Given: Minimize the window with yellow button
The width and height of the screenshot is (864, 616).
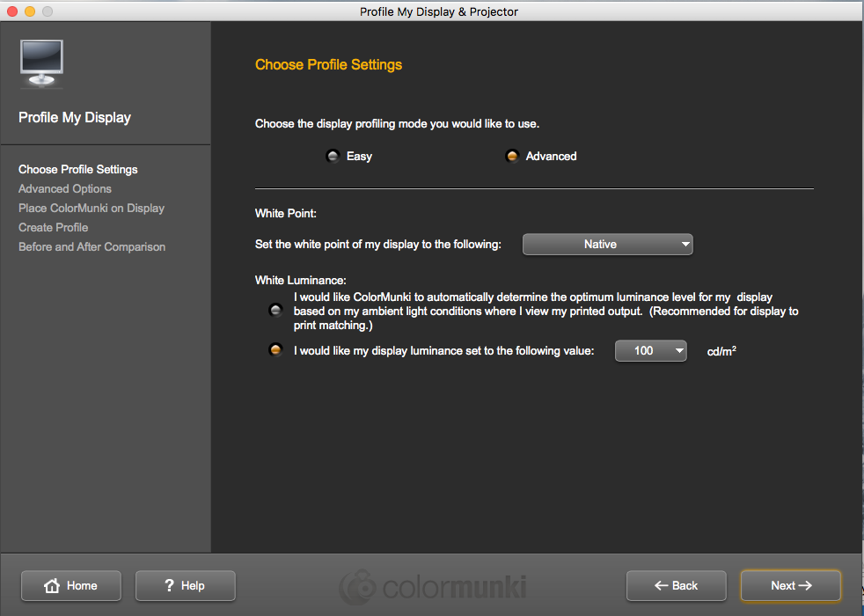Looking at the screenshot, I should click(30, 11).
